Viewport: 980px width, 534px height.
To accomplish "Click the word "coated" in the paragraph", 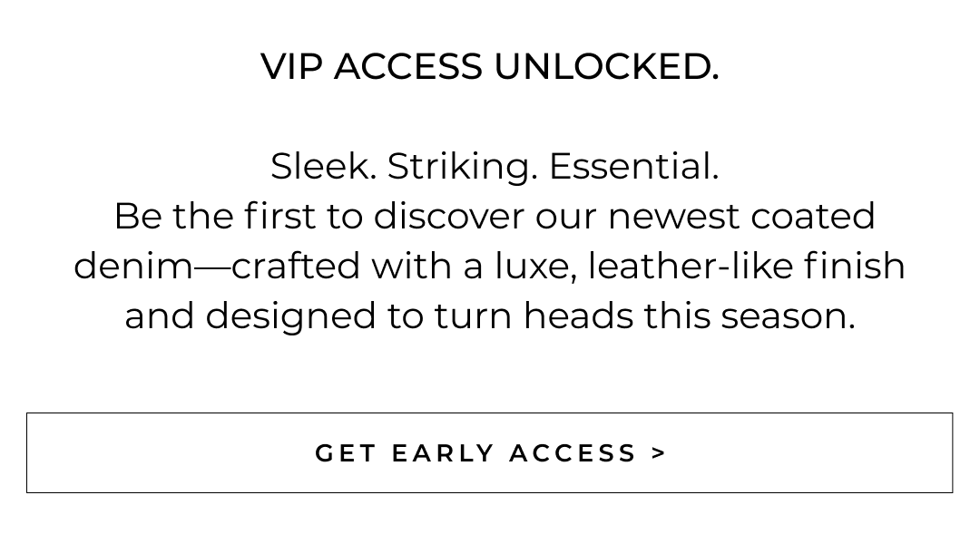I will (x=813, y=216).
